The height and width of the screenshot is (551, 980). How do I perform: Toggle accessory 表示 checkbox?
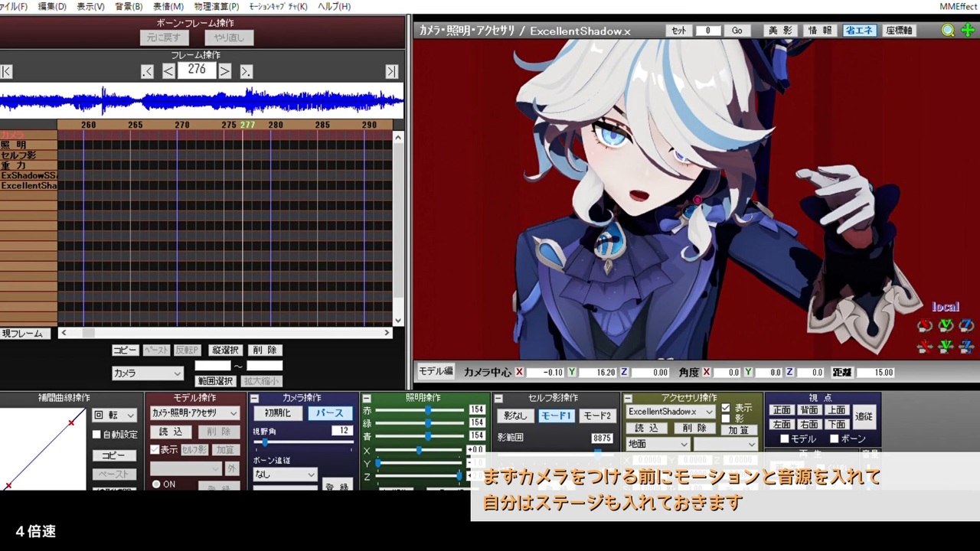726,409
